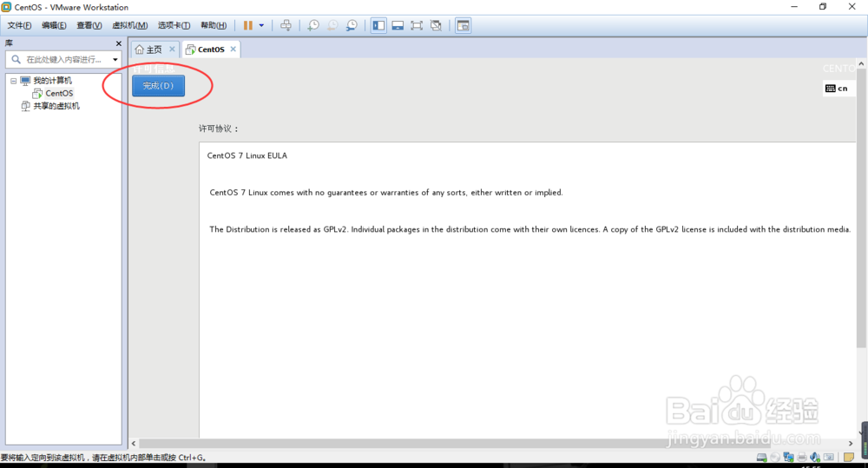This screenshot has width=868, height=468.
Task: Click the vertical scrollbar up arrow
Action: point(861,64)
